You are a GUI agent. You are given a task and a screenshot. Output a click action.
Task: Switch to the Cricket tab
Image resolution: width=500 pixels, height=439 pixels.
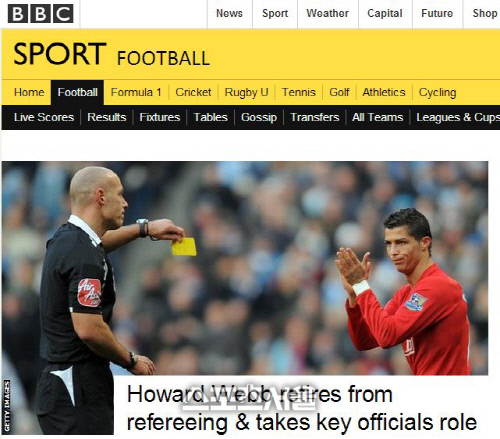coord(193,92)
